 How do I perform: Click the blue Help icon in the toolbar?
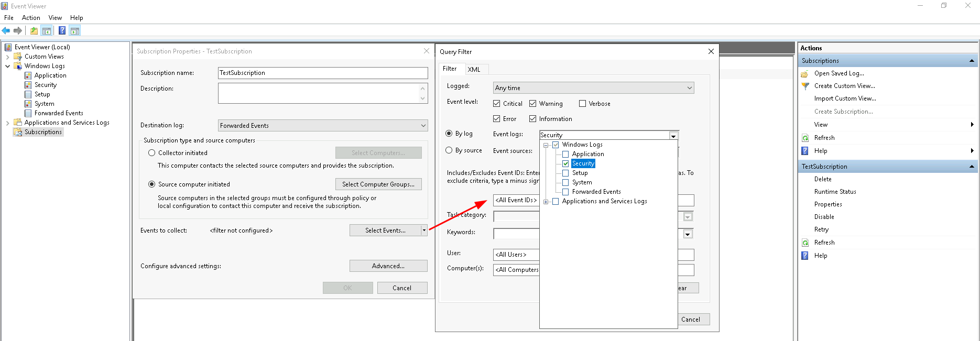(x=62, y=31)
